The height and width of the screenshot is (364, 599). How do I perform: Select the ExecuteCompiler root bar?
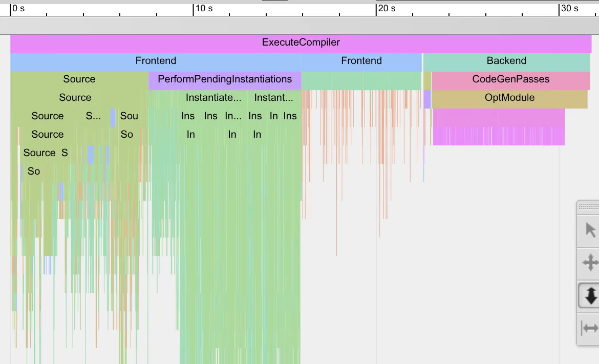coord(301,42)
